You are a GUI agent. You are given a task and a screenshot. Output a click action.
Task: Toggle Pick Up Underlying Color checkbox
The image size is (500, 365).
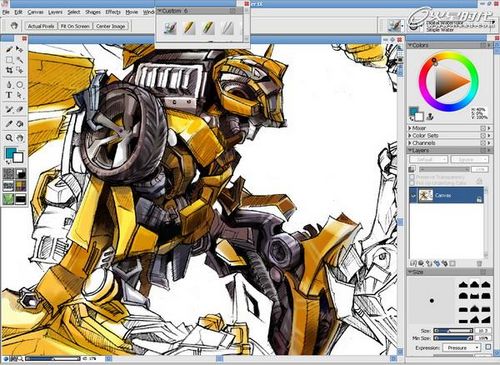412,183
